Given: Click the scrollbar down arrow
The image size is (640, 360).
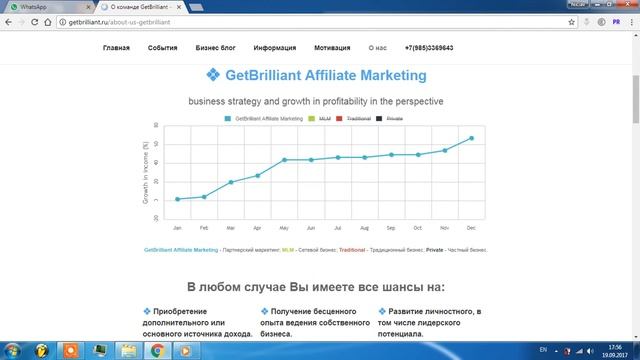Looking at the screenshot, I should 636,337.
